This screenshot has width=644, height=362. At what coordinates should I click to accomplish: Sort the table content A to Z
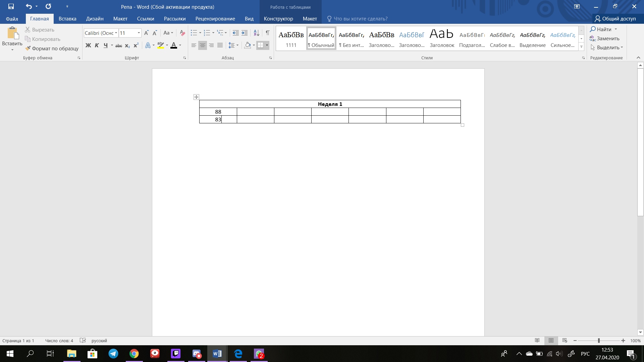[x=256, y=33]
